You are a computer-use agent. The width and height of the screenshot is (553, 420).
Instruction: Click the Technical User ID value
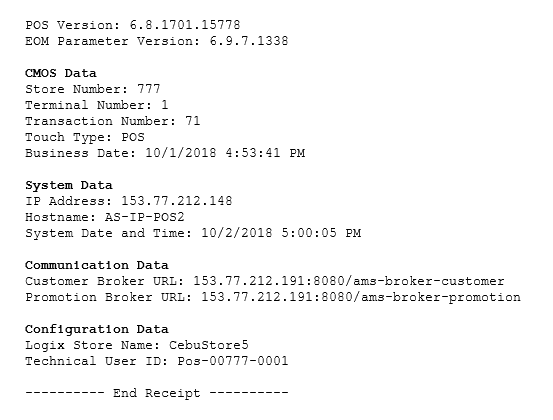pyautogui.click(x=233, y=361)
